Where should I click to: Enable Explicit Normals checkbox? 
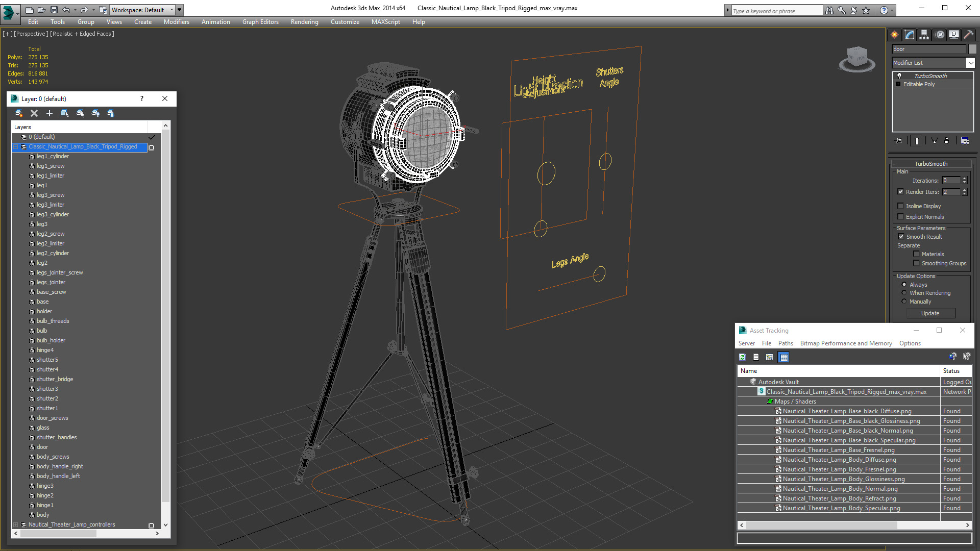[901, 217]
